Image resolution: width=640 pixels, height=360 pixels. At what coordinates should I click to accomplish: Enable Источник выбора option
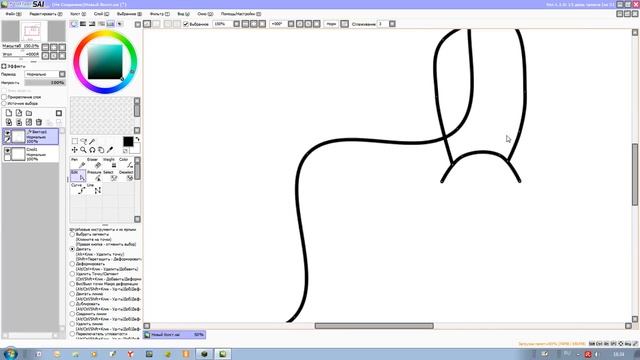pyautogui.click(x=4, y=103)
